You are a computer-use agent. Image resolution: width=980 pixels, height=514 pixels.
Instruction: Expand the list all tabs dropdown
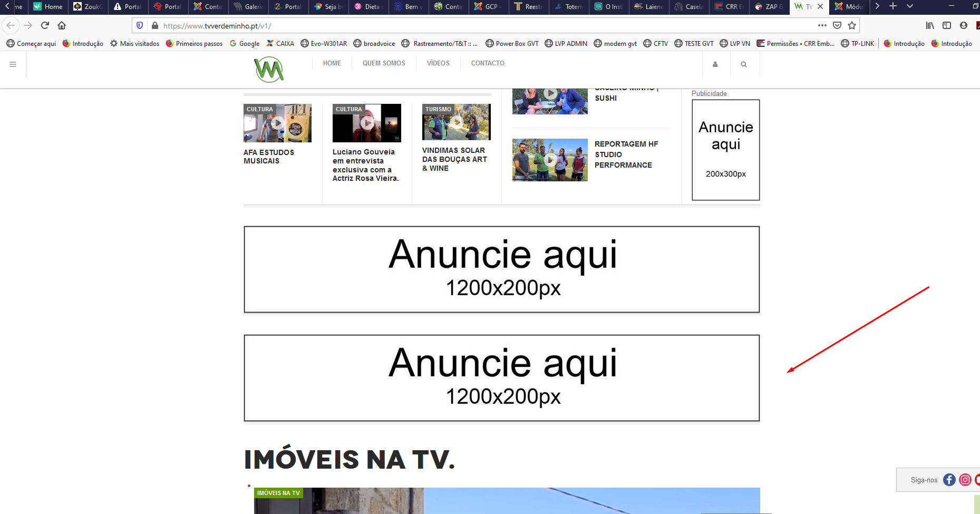pos(910,6)
